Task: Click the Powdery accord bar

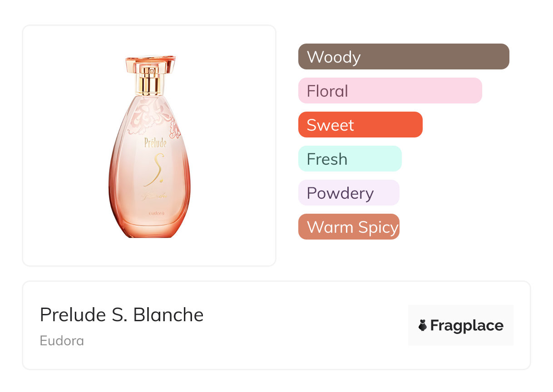Action: click(348, 193)
